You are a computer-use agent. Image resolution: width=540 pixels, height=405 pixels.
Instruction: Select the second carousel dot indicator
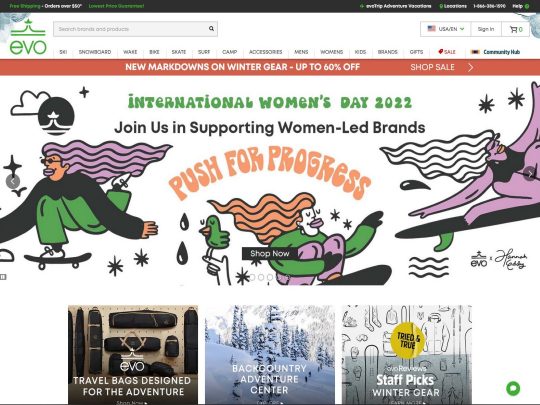pos(261,277)
